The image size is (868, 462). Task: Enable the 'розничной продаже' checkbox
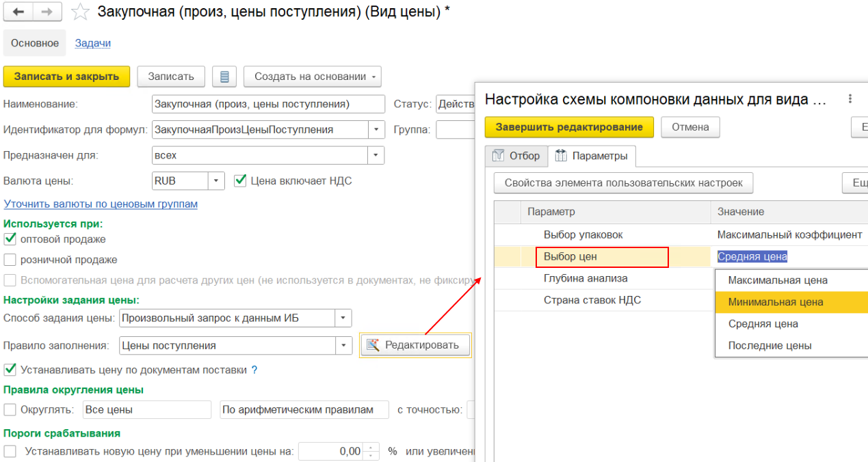click(x=10, y=260)
